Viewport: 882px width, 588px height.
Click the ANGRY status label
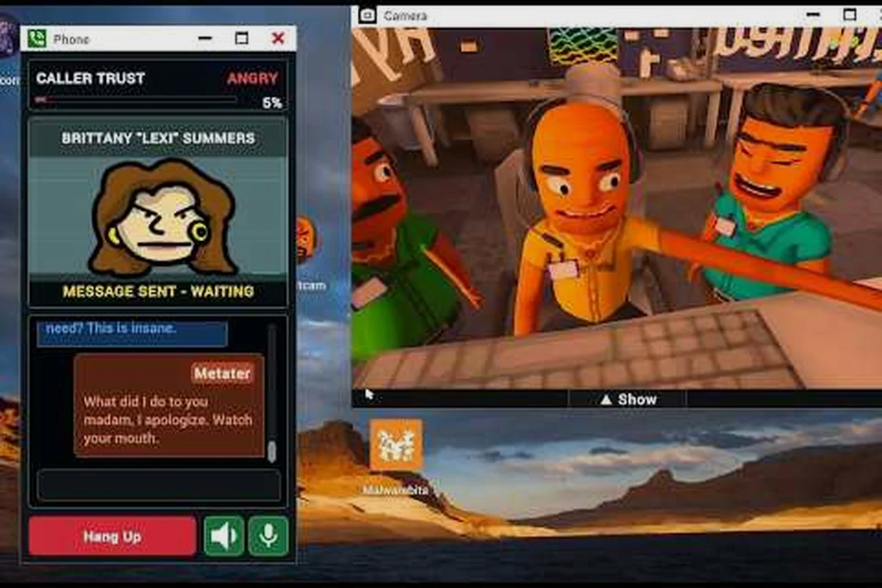click(252, 79)
